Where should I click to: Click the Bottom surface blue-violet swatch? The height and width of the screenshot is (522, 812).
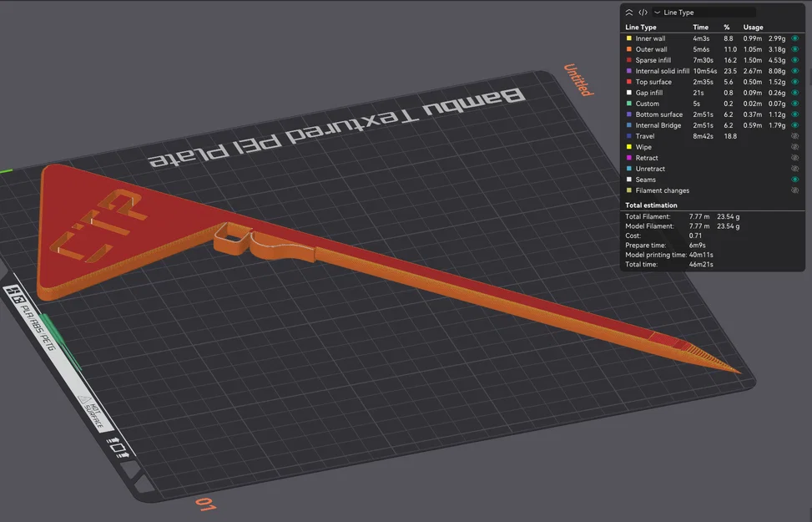629,114
